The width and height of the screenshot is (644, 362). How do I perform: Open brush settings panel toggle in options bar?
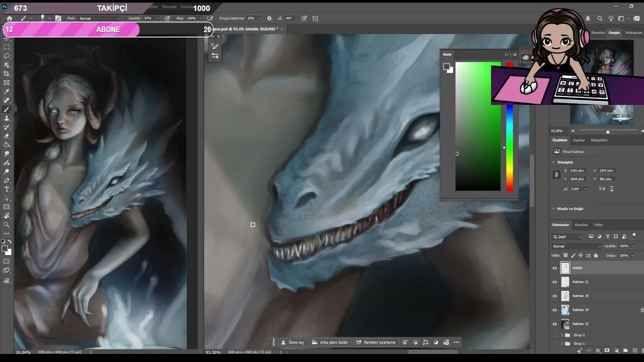[58, 18]
